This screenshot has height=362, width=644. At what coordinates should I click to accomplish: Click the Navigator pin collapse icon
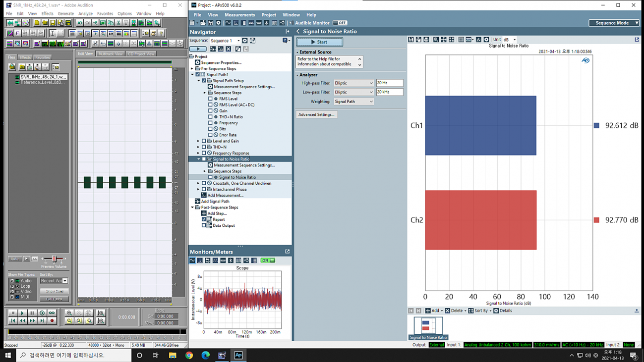[x=287, y=32]
